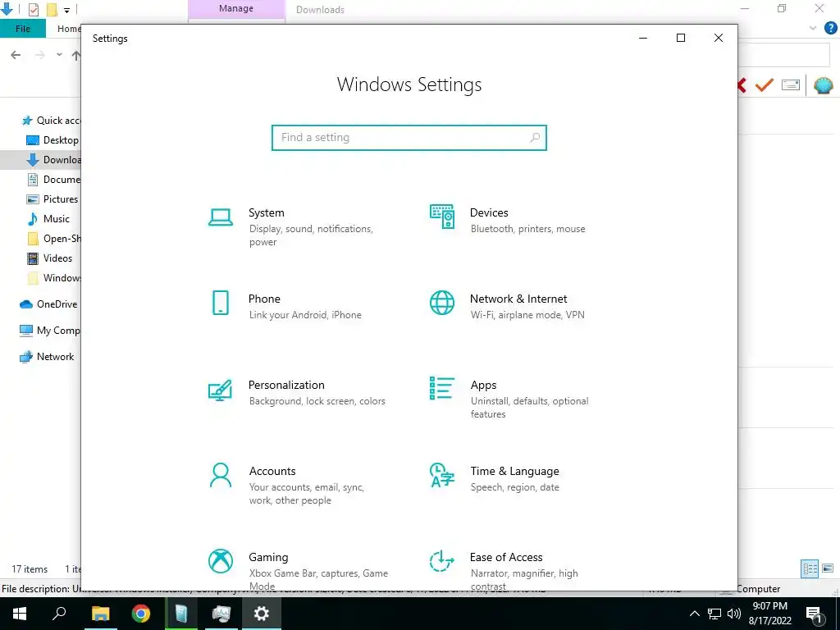Select Pictures in the Explorer sidebar
The image size is (840, 630).
tap(52, 199)
